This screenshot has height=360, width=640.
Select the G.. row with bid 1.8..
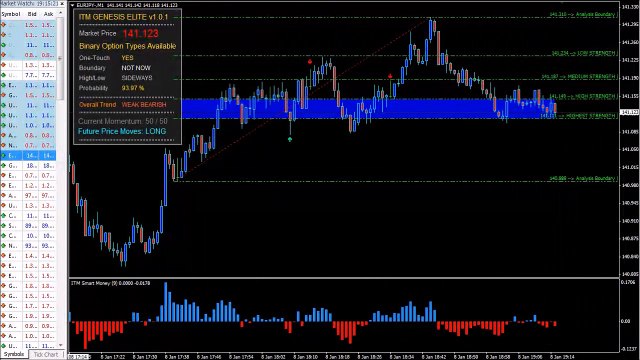point(28,286)
